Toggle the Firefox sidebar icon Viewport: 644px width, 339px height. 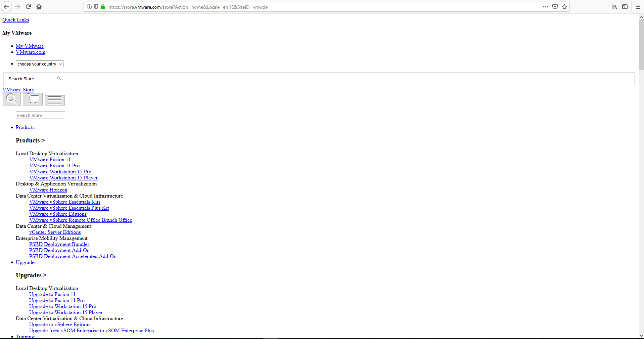(625, 7)
